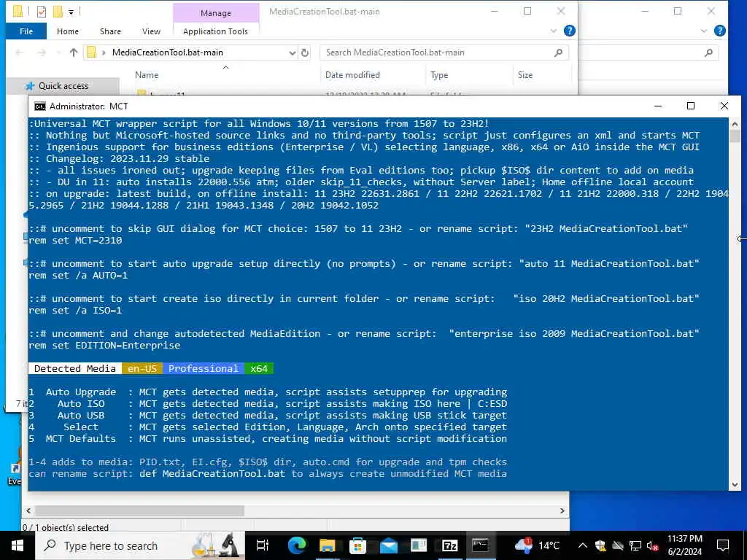Open network status tray icon
Screen dimensions: 747x560
635,545
